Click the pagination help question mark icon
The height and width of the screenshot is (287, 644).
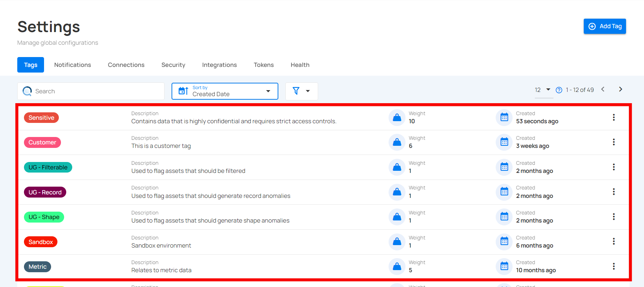[559, 90]
